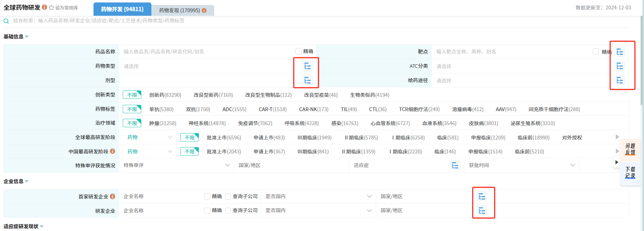Tick 精确 checkbox for 药品名称
Screen dimensions: 644x231
coord(298,51)
